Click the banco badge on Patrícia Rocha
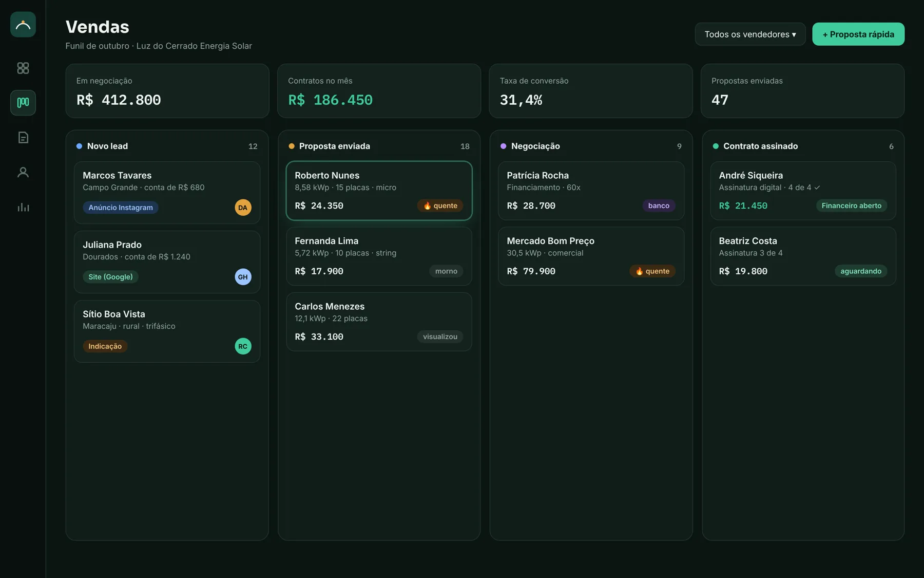Viewport: 924px width, 578px height. (659, 206)
